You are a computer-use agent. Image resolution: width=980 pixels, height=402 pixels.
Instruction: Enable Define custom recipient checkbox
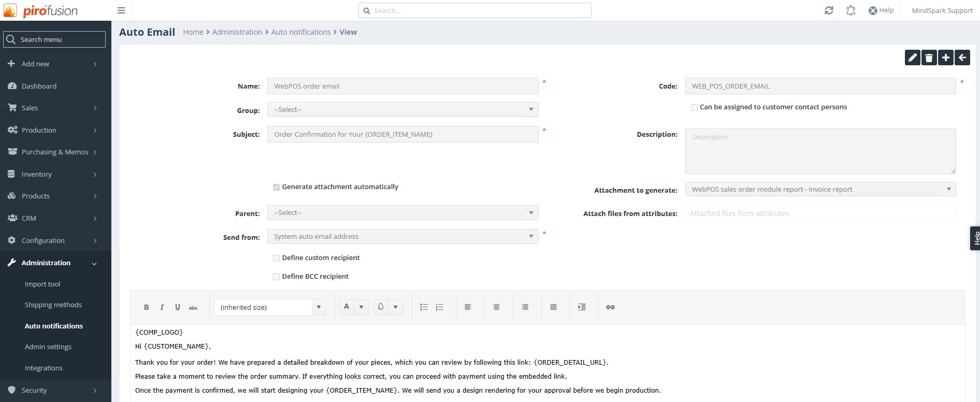[x=277, y=258]
